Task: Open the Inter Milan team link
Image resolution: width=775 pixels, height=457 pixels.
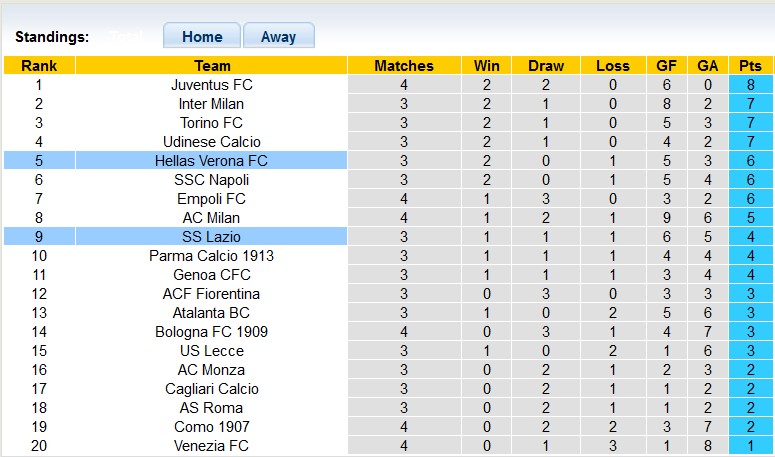Action: (212, 104)
